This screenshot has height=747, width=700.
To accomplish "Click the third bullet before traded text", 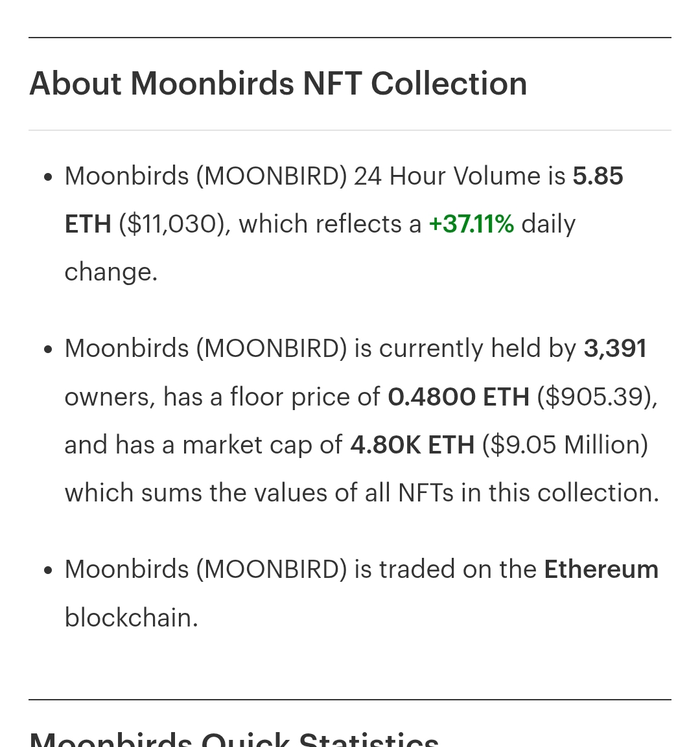I will pyautogui.click(x=48, y=570).
